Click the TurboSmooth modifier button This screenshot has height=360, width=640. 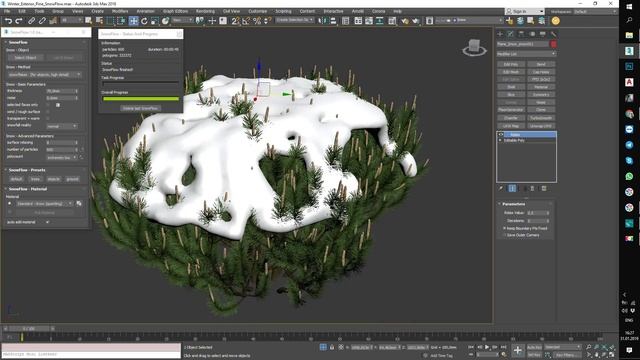click(541, 118)
